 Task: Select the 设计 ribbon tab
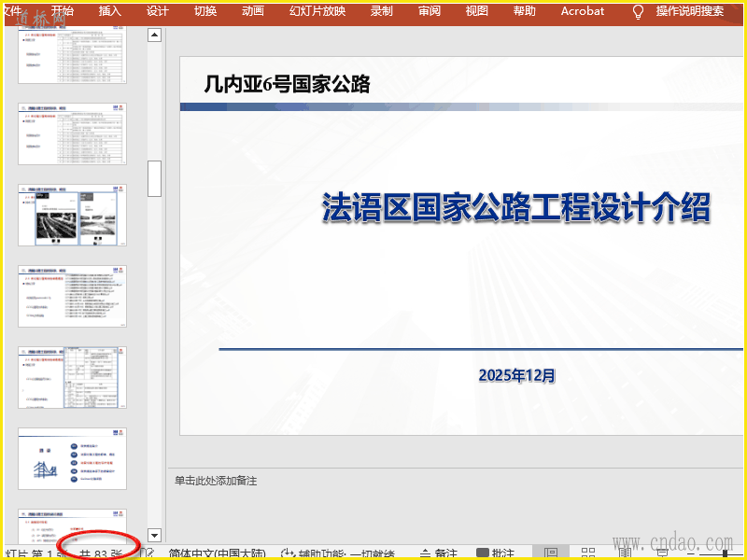[158, 10]
